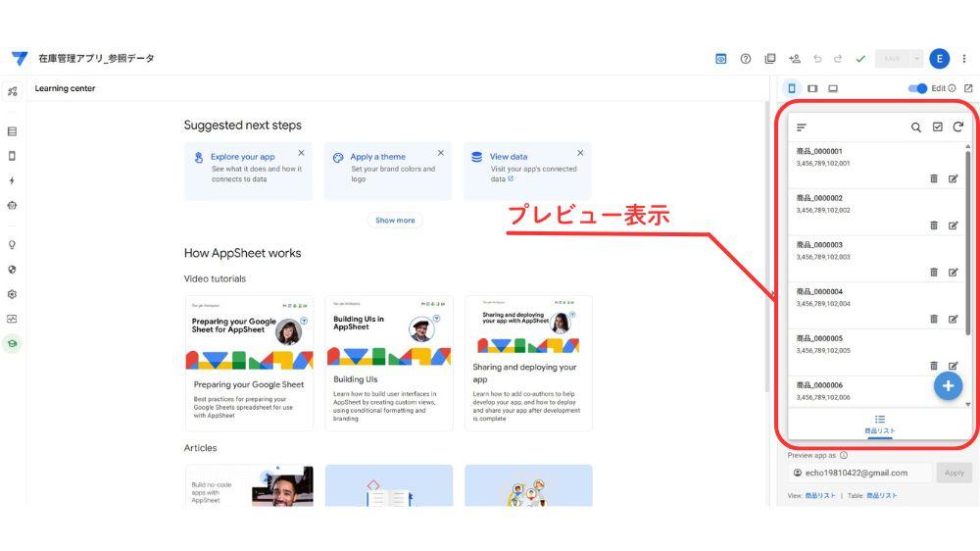Switch preview to desktop layout
The width and height of the screenshot is (980, 551).
coord(833,88)
